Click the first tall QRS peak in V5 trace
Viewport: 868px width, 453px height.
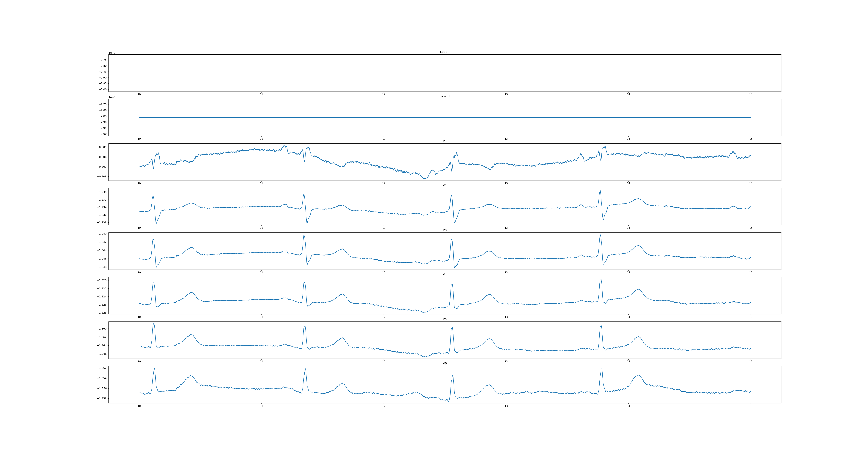point(154,324)
